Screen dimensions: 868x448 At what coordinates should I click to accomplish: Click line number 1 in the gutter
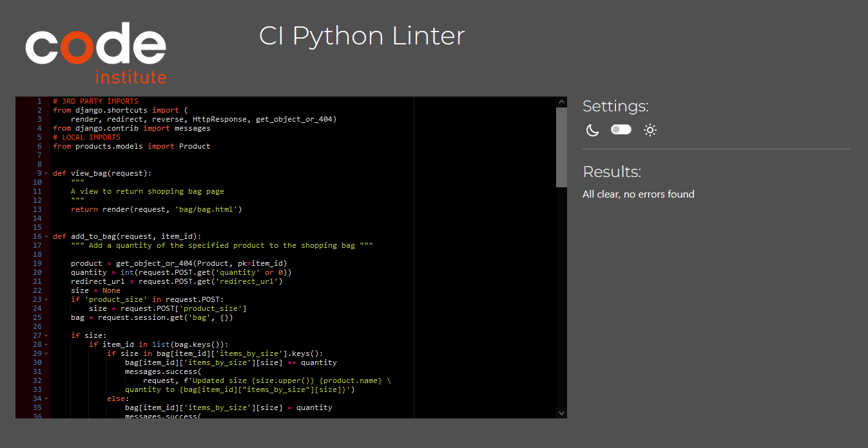click(39, 101)
